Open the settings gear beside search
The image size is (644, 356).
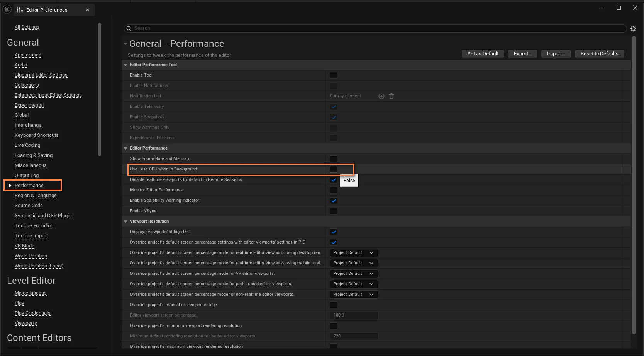click(x=633, y=29)
